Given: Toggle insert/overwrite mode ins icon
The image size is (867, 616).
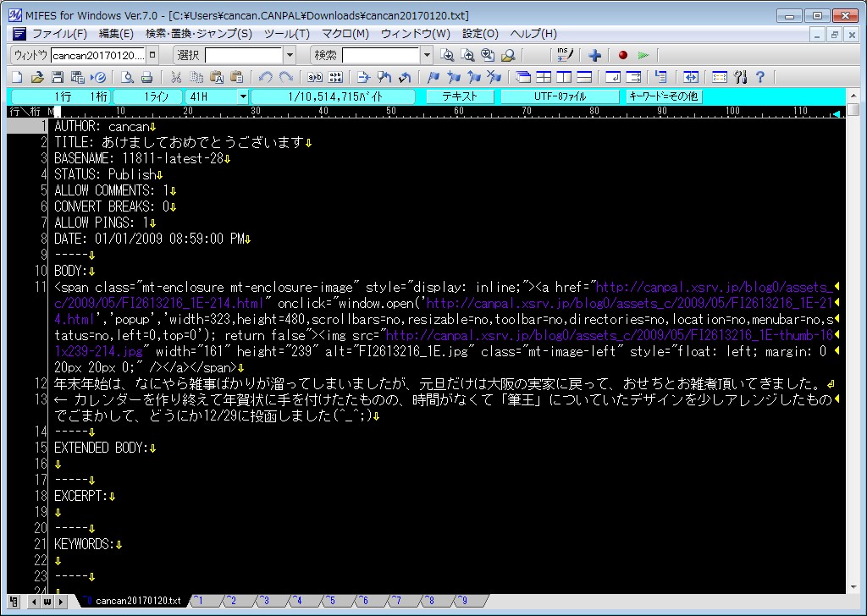Looking at the screenshot, I should click(564, 55).
